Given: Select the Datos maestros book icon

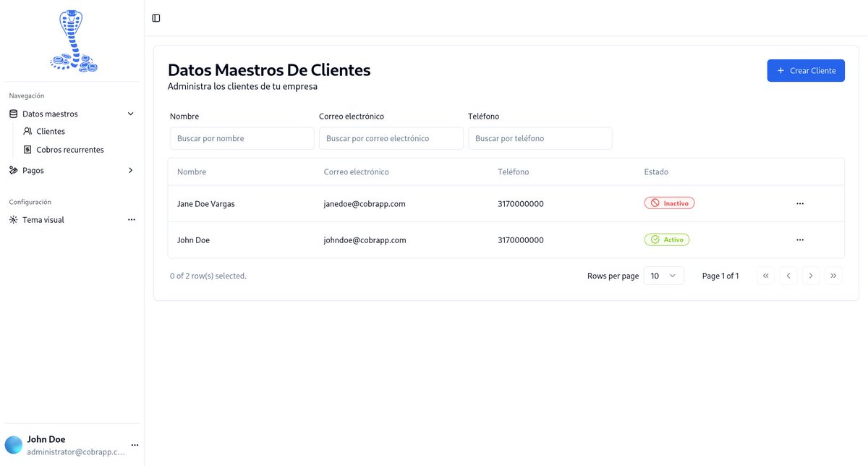Looking at the screenshot, I should pyautogui.click(x=12, y=114).
